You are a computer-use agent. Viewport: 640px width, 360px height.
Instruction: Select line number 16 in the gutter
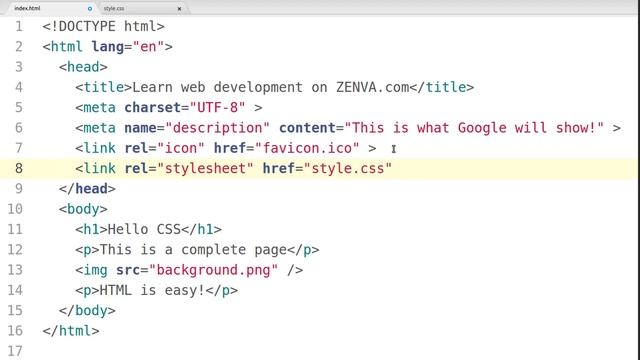(x=15, y=331)
